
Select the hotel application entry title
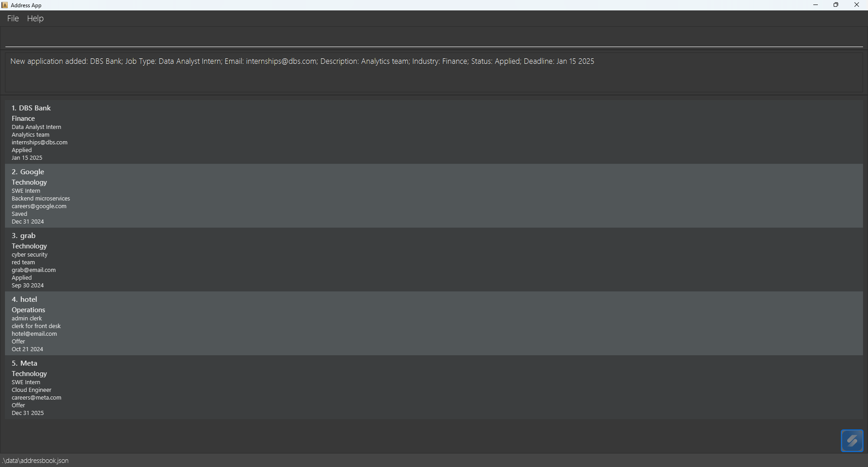24,300
